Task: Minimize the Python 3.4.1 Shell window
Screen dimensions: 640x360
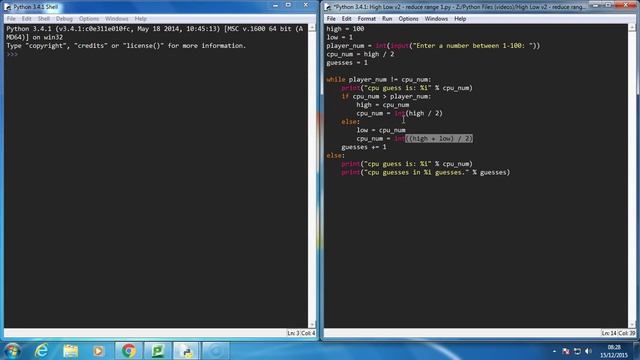Action: (276, 5)
